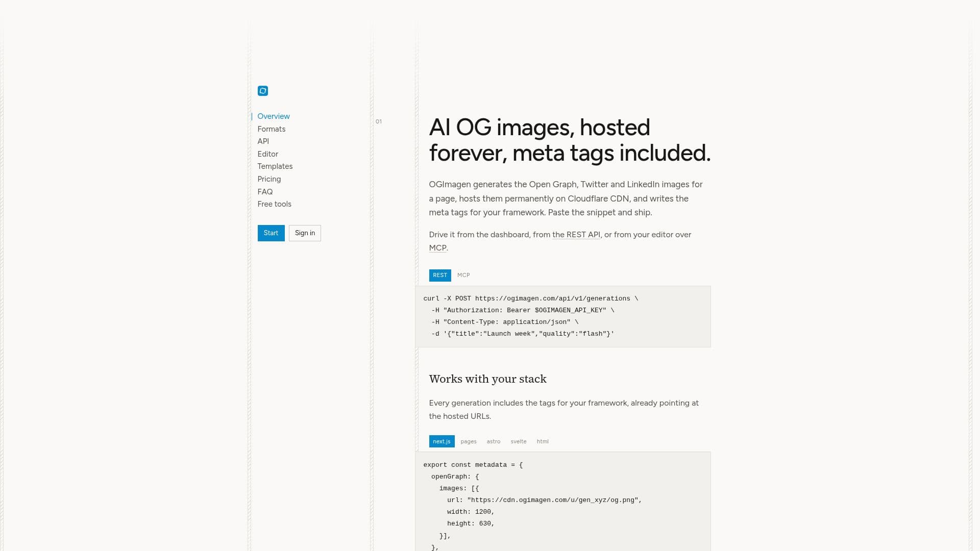Screen dimensions: 980x551
Task: Go to Free tools in sidebar
Action: (x=275, y=204)
